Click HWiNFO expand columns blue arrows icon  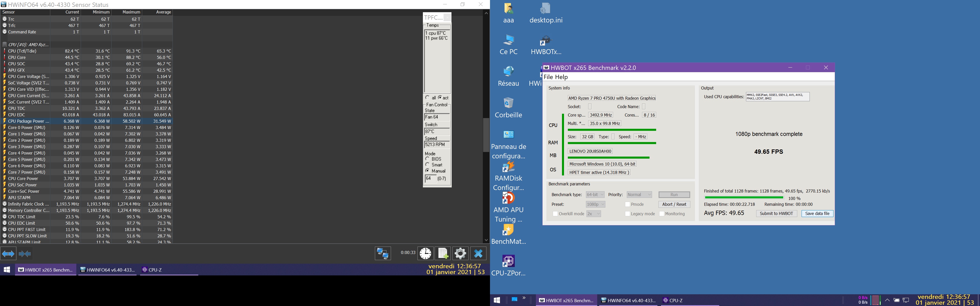click(8, 253)
